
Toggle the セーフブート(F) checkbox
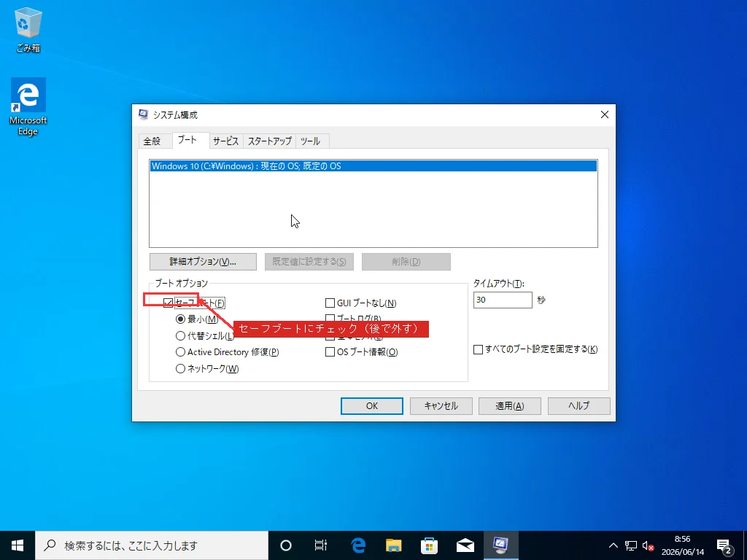[169, 303]
